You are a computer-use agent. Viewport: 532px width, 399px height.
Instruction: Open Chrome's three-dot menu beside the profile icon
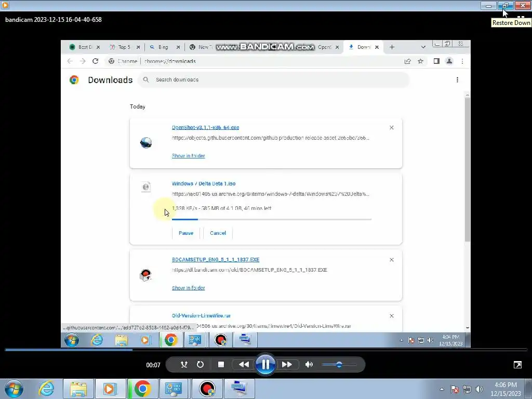click(462, 61)
